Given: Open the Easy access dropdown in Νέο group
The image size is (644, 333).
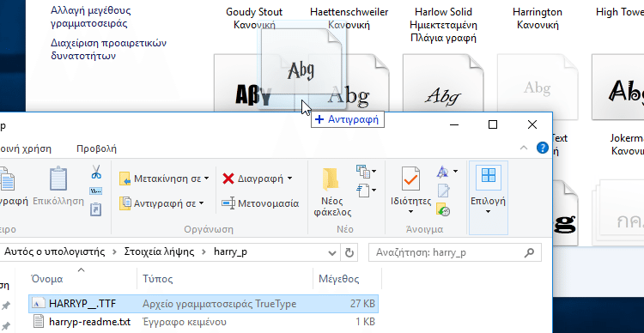Looking at the screenshot, I should [366, 190].
